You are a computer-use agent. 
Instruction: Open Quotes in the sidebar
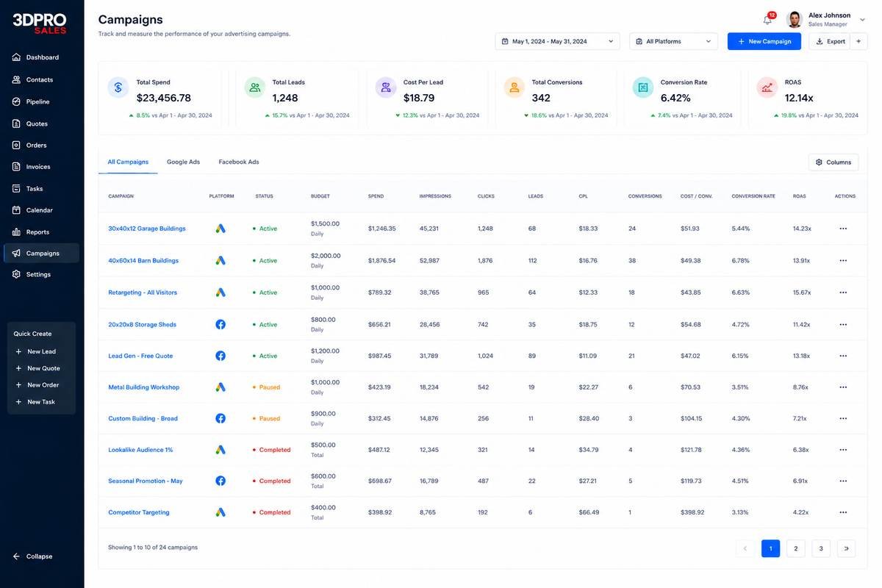click(42, 123)
